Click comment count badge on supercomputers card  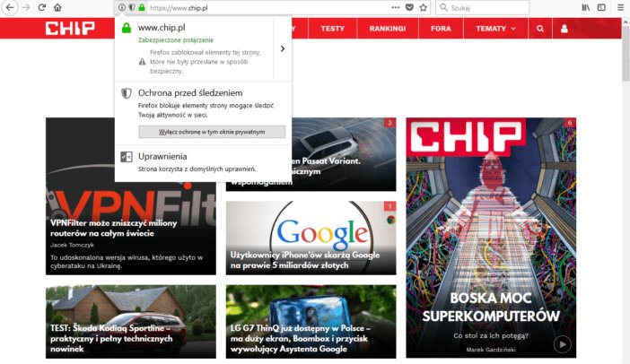click(x=569, y=123)
